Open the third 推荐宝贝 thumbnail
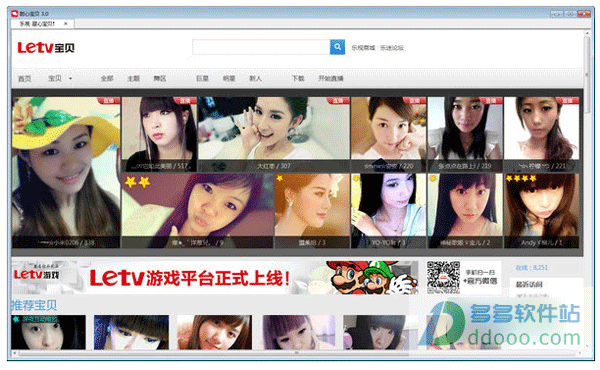The height and width of the screenshot is (370, 600). (x=215, y=332)
